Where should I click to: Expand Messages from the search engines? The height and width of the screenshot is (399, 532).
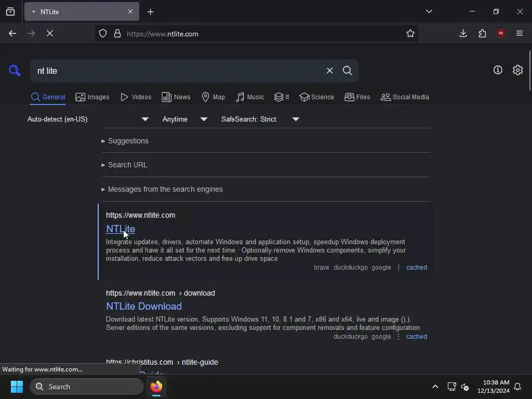point(162,189)
